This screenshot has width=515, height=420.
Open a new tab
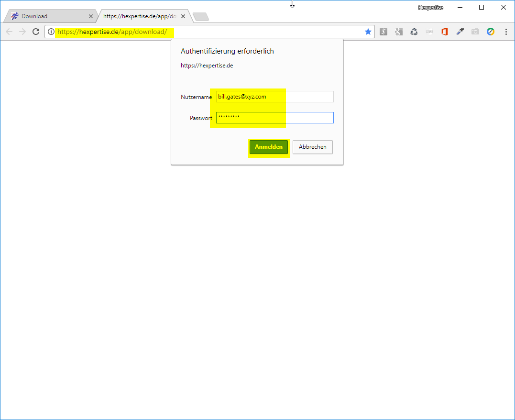click(x=201, y=16)
